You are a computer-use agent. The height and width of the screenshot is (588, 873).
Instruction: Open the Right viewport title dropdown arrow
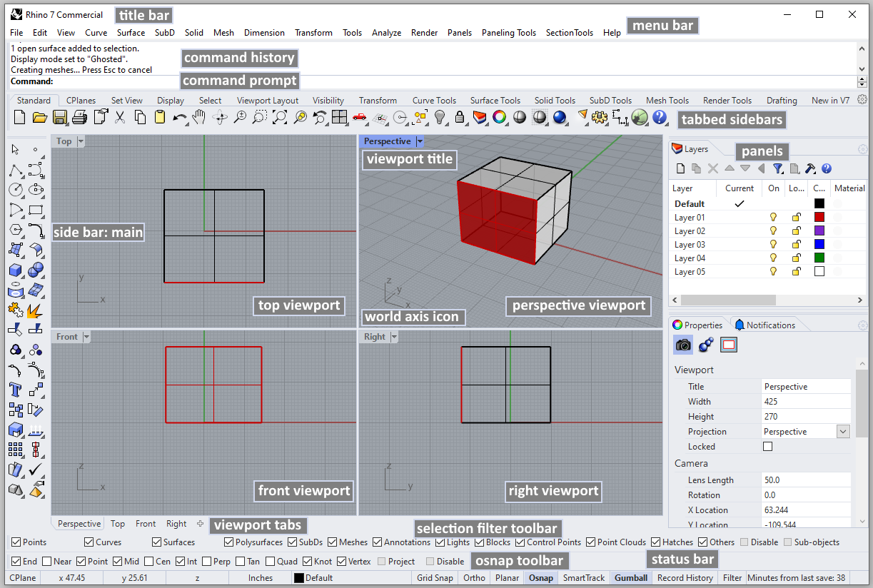[393, 337]
